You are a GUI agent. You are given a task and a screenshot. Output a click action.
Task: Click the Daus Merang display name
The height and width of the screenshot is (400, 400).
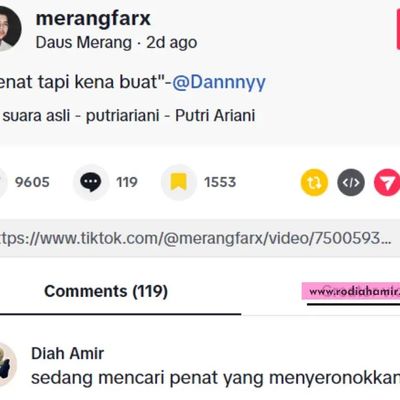84,43
